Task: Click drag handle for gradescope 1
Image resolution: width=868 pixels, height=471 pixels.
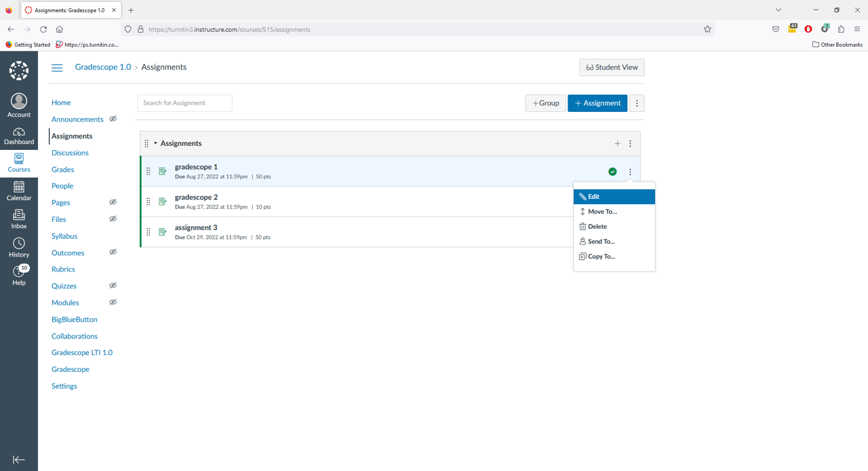Action: pyautogui.click(x=149, y=172)
